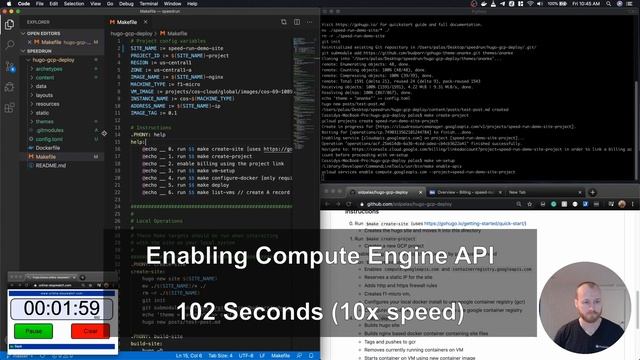Open the Terminal menu

point(149,4)
